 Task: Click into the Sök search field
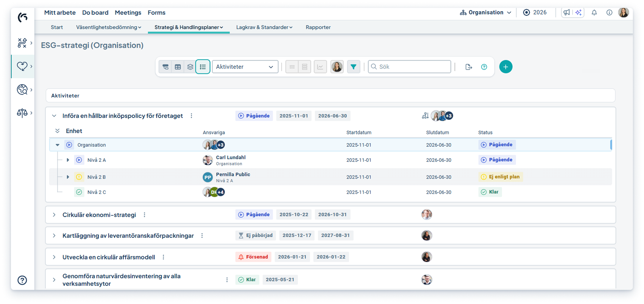point(413,67)
